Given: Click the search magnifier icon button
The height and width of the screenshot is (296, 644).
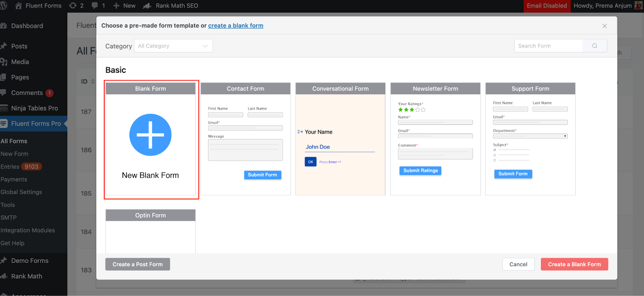Looking at the screenshot, I should click(594, 46).
